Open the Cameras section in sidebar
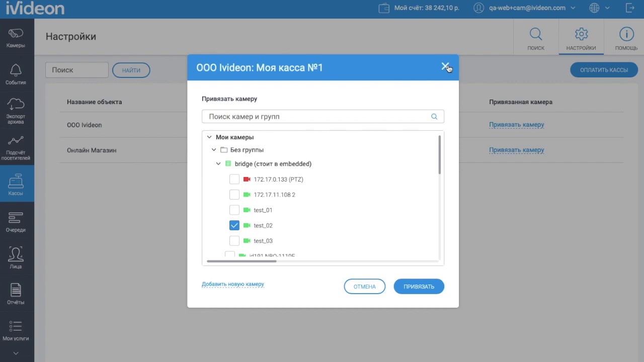This screenshot has height=362, width=644. (x=16, y=38)
